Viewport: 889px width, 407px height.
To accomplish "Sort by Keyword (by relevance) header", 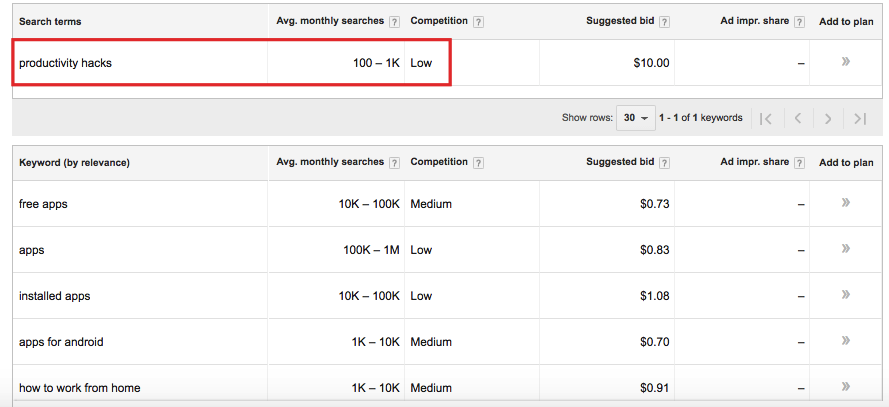I will point(74,163).
